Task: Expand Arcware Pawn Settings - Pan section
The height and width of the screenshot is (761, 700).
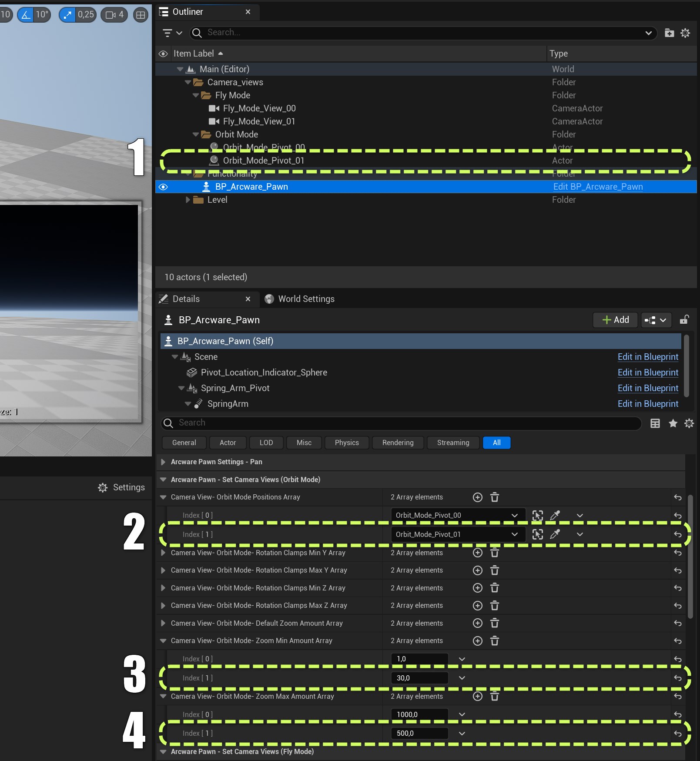Action: [164, 462]
